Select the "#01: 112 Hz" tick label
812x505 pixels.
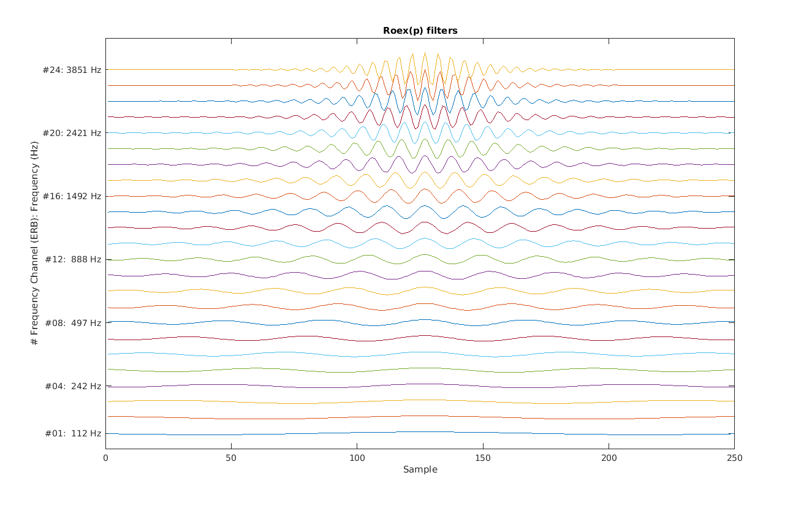pos(73,434)
